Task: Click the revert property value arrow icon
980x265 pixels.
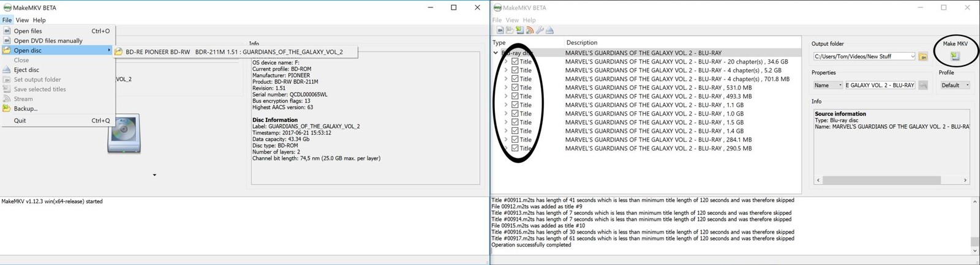Action: [923, 85]
